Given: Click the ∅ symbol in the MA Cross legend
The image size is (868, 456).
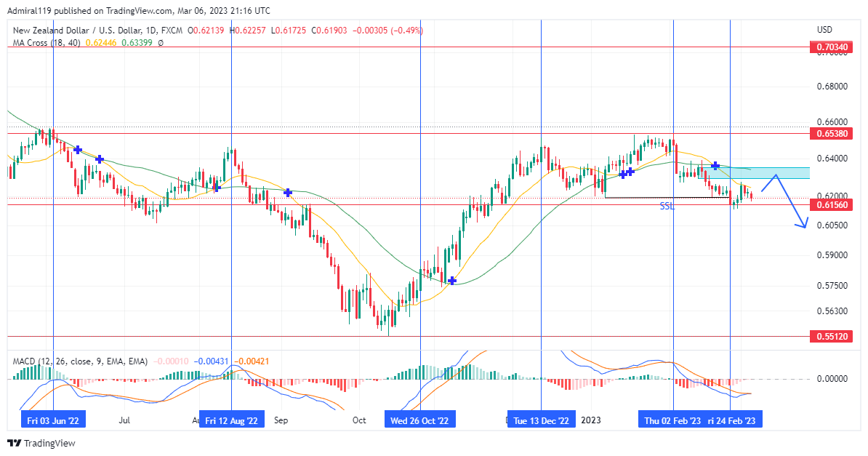Looking at the screenshot, I should pyautogui.click(x=161, y=43).
